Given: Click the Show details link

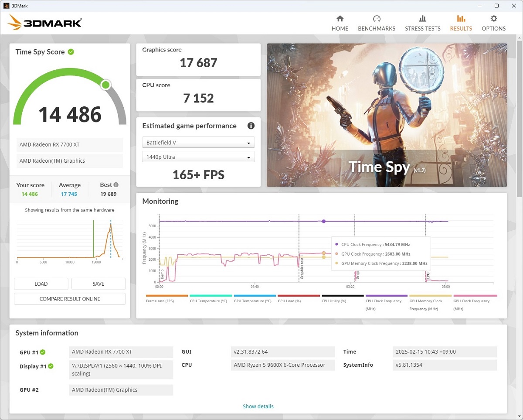Looking at the screenshot, I should (258, 406).
